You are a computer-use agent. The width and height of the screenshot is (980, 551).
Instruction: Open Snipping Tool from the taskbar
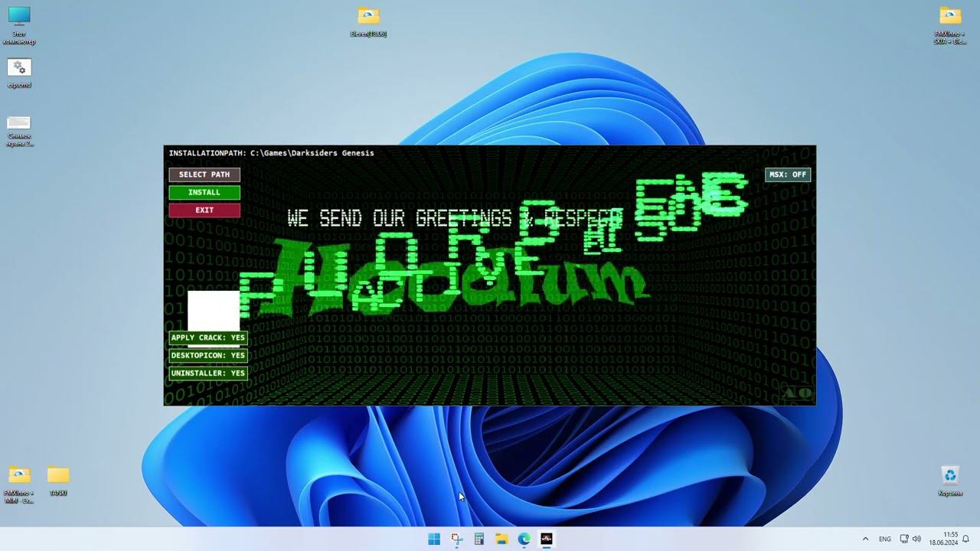456,539
